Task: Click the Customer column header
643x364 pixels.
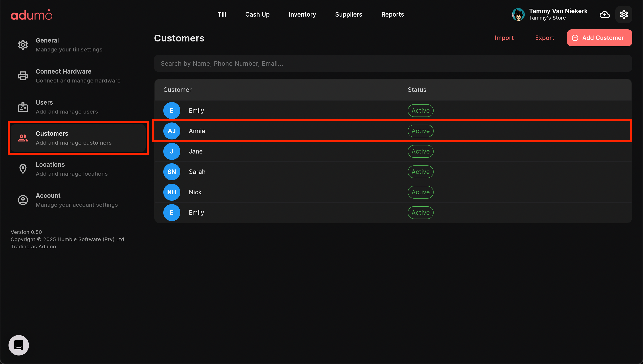Action: [x=177, y=90]
